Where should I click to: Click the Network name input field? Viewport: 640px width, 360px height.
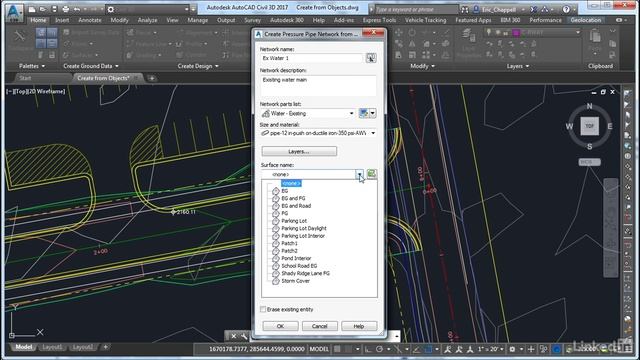tap(311, 58)
